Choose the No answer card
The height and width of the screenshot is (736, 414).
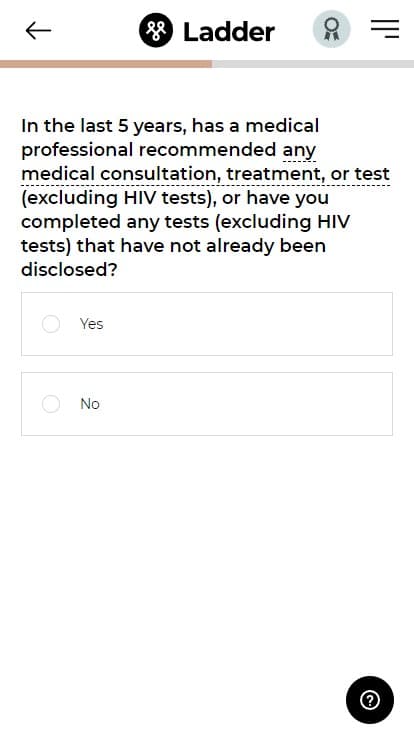[207, 404]
